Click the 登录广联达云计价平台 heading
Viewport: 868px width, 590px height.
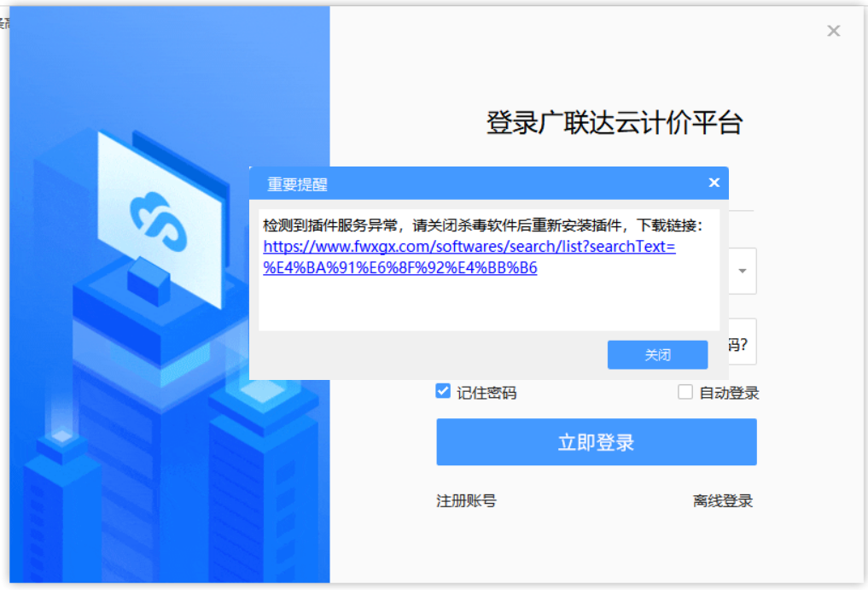614,123
